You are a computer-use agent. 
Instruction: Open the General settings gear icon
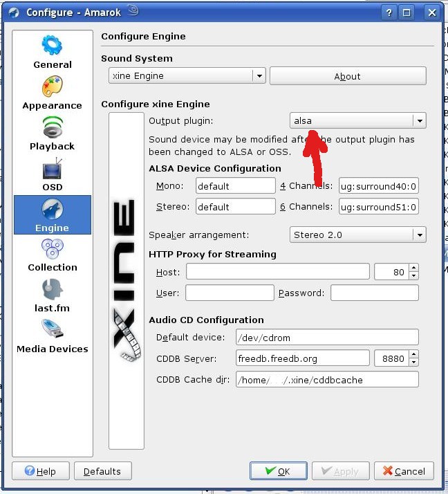[52, 45]
